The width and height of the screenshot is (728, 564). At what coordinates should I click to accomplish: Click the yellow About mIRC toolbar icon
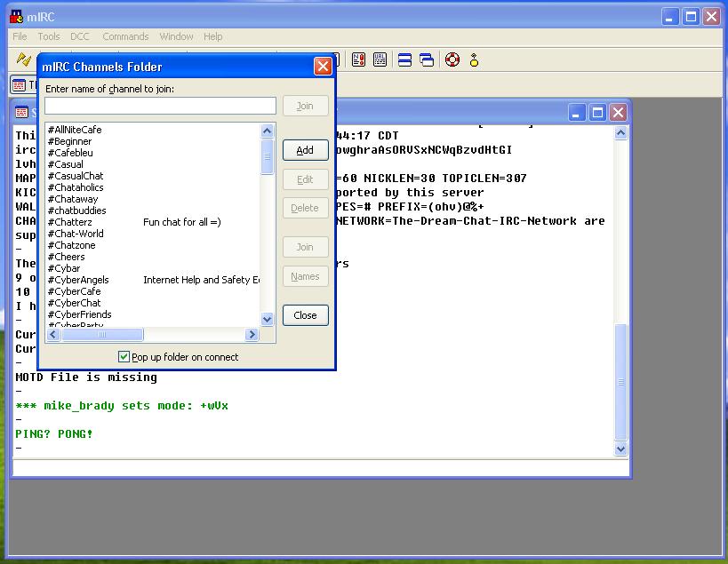474,60
